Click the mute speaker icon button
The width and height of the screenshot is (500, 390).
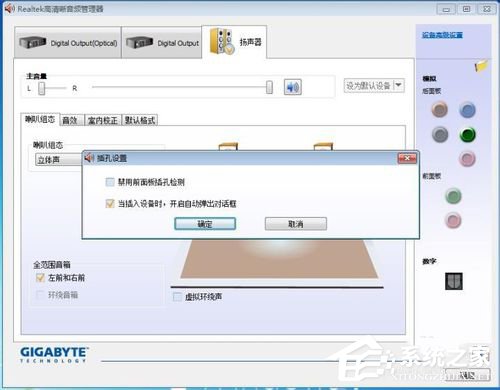point(293,87)
